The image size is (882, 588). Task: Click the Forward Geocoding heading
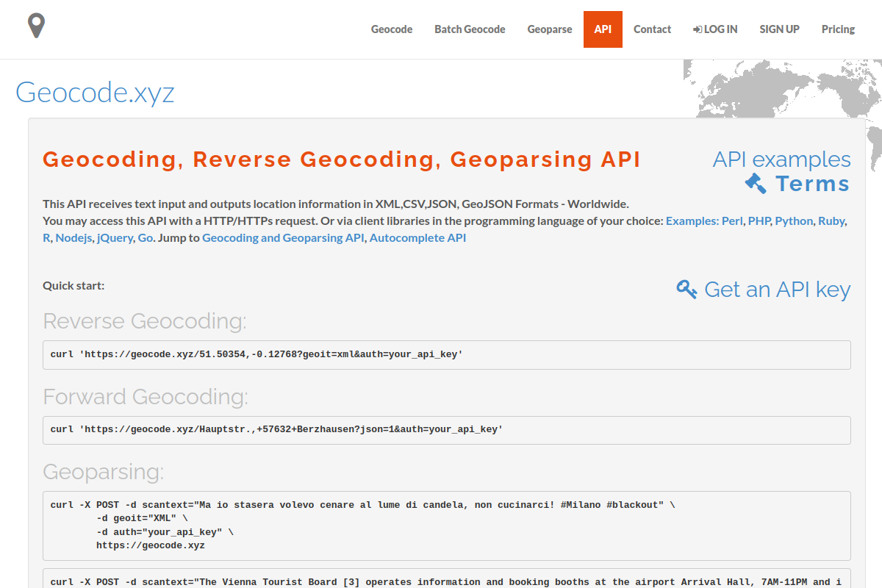[146, 397]
